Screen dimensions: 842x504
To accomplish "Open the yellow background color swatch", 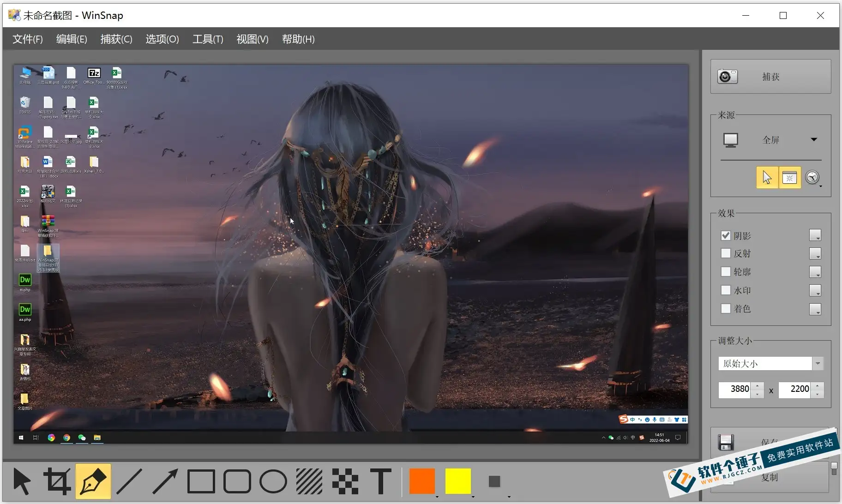I will point(458,481).
